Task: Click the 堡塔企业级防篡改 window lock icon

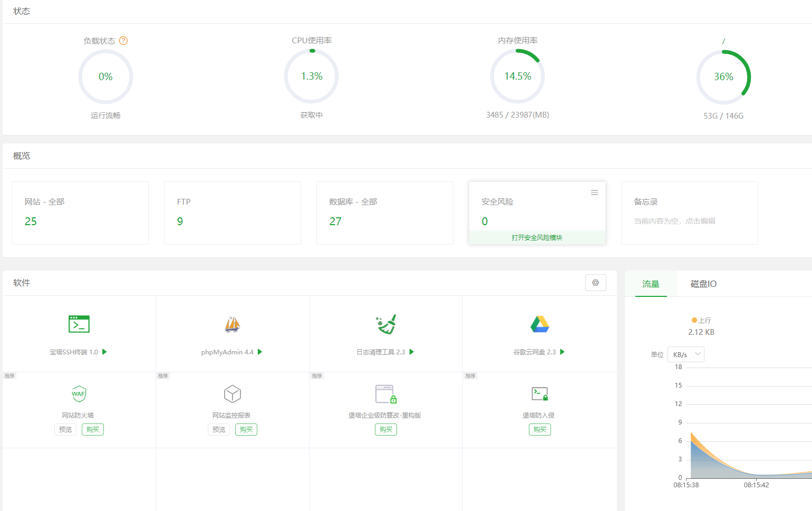Action: coord(386,394)
